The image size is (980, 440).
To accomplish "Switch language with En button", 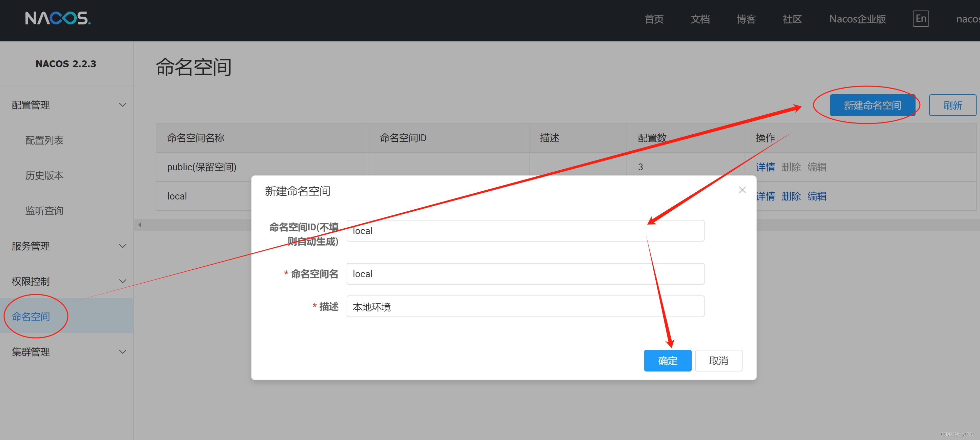I will coord(921,19).
